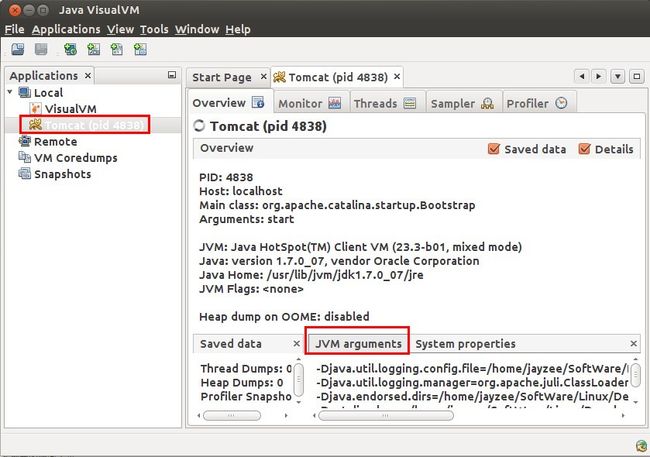Click the Load snapshot toolbar icon
Screen dimensions: 650x457
pos(18,49)
